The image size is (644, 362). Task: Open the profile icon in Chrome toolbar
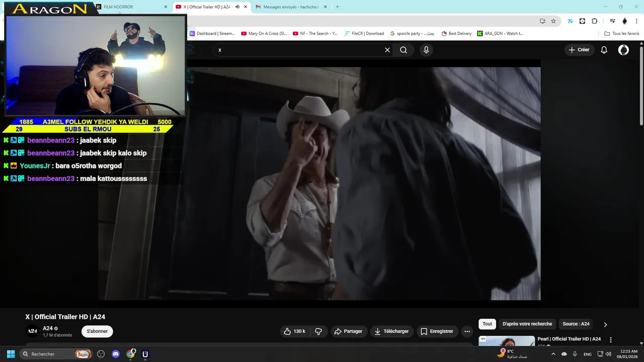click(625, 21)
